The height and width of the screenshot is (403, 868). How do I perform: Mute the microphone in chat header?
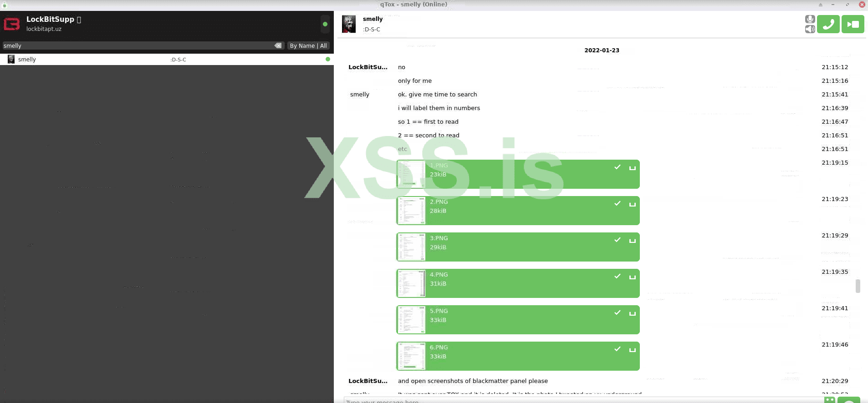[810, 19]
